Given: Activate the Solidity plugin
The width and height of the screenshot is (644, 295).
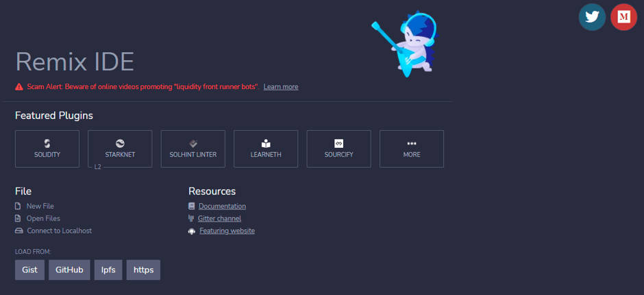Looking at the screenshot, I should pos(47,149).
